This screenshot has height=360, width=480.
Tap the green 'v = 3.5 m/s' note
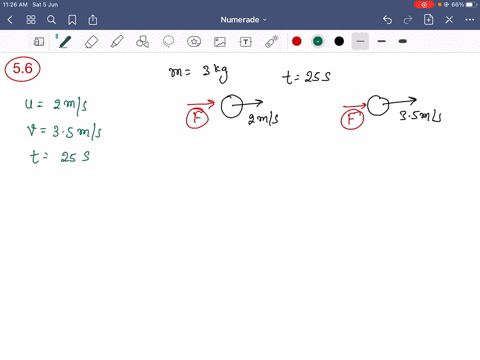pyautogui.click(x=64, y=131)
